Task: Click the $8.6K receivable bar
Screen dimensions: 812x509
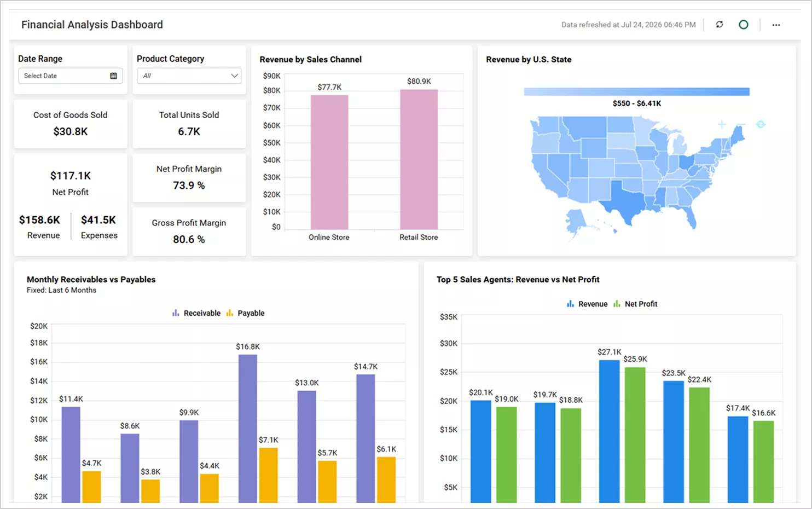Action: [130, 468]
